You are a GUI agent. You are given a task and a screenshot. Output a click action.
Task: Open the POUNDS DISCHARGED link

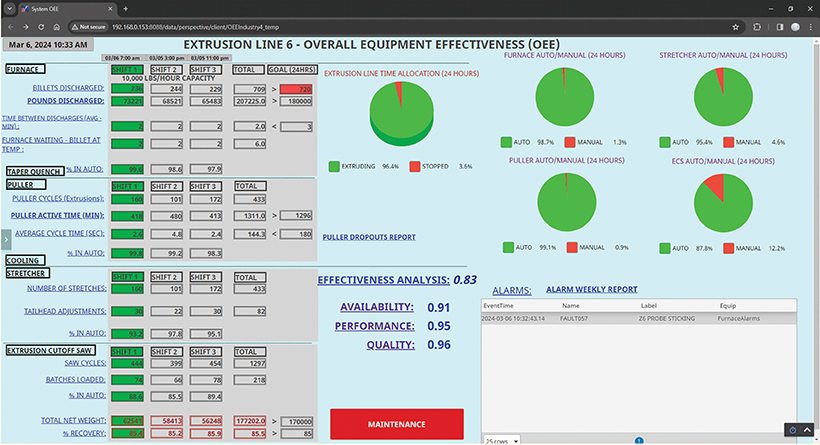66,100
